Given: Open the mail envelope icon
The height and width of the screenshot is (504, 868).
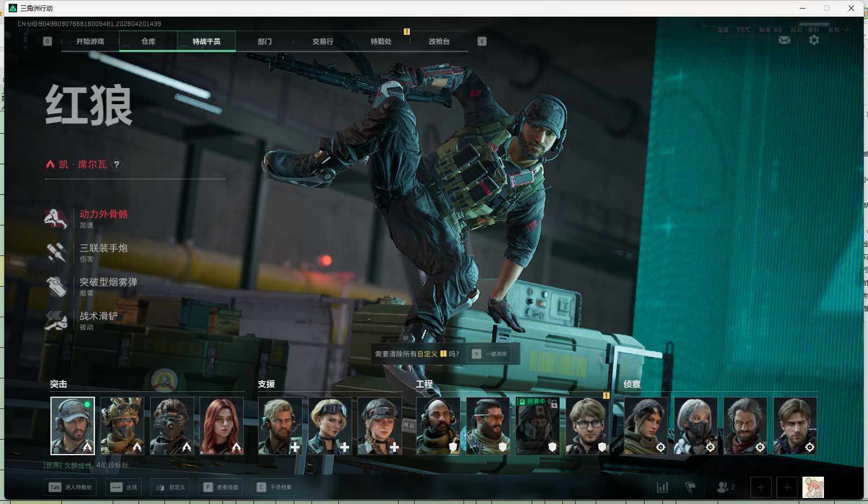Looking at the screenshot, I should click(784, 40).
